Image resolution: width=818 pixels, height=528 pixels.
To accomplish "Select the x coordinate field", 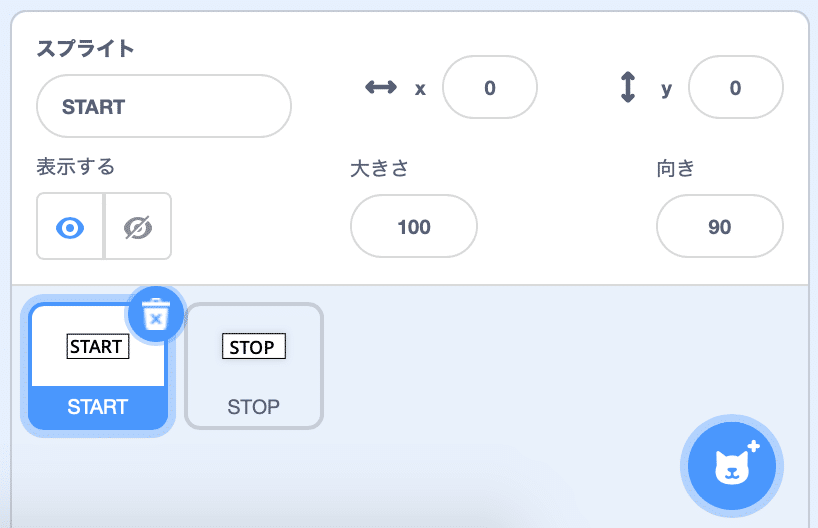I will (490, 88).
